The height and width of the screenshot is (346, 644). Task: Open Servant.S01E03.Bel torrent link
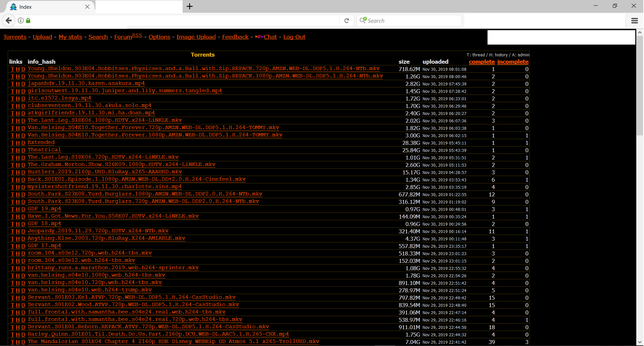131,297
